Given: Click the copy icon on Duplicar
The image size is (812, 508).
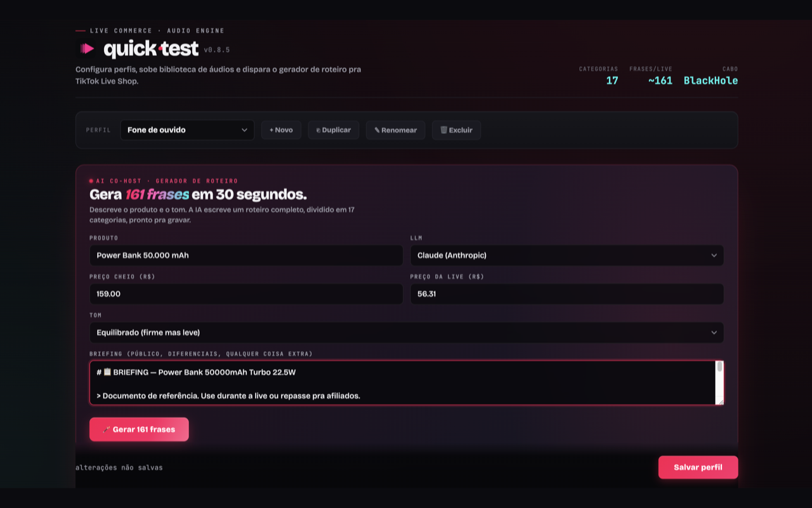Looking at the screenshot, I should tap(318, 130).
